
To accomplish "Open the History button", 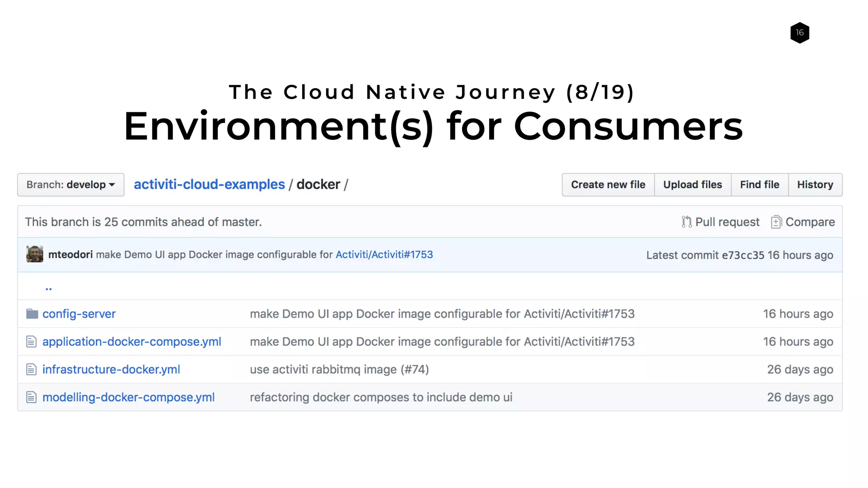I will tap(815, 185).
